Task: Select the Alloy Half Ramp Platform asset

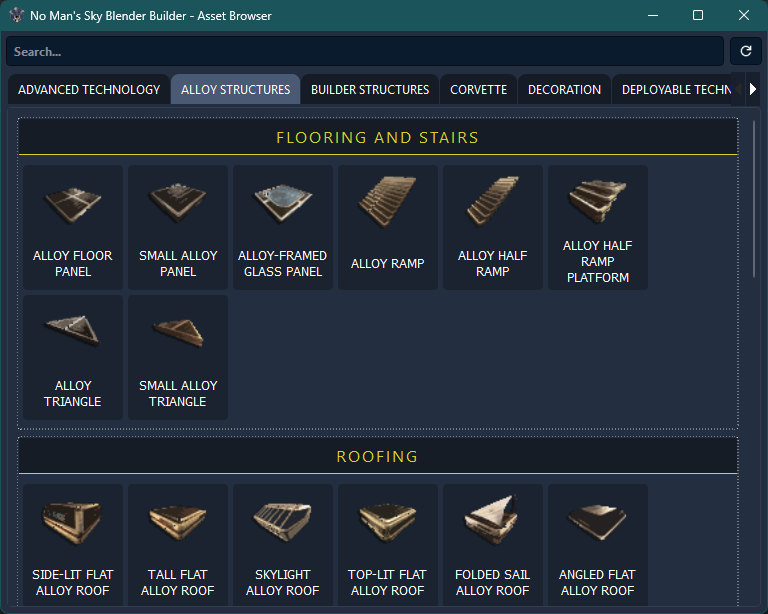Action: tap(598, 228)
